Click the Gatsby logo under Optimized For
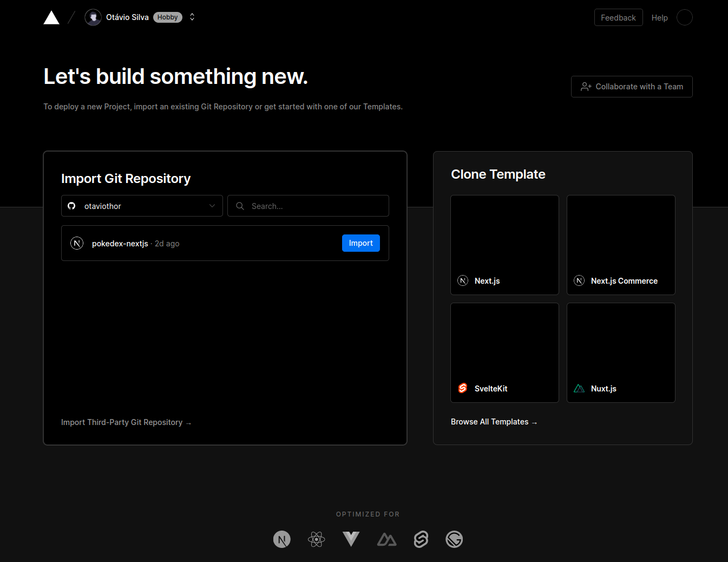728x562 pixels. click(454, 539)
